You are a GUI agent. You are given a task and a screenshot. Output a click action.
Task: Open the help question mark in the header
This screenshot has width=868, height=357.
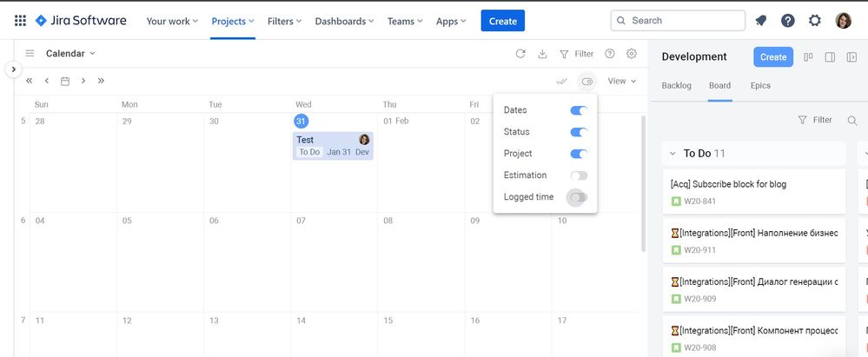click(x=788, y=21)
